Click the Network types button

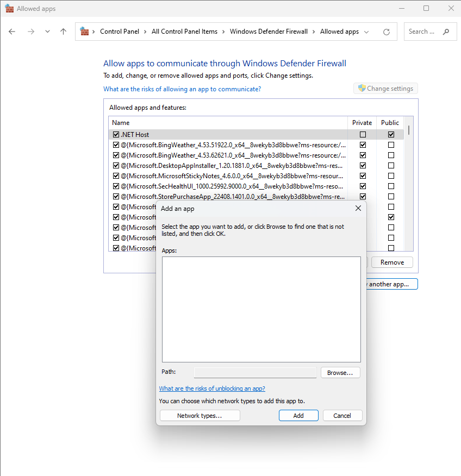(200, 416)
